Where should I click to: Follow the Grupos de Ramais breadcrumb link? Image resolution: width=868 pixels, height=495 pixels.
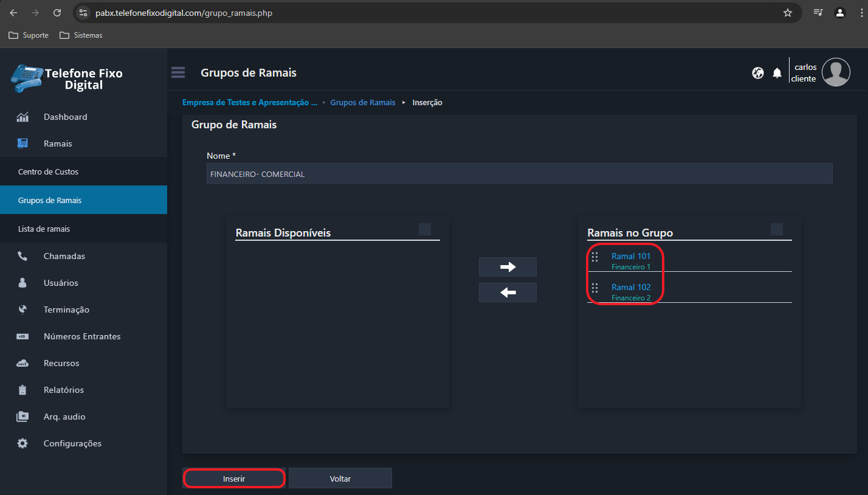(x=363, y=102)
